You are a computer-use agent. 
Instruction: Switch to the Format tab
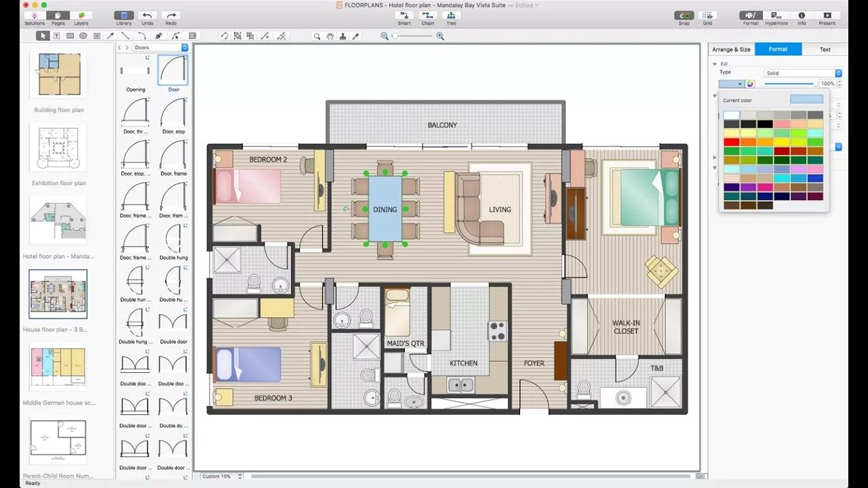coord(778,49)
